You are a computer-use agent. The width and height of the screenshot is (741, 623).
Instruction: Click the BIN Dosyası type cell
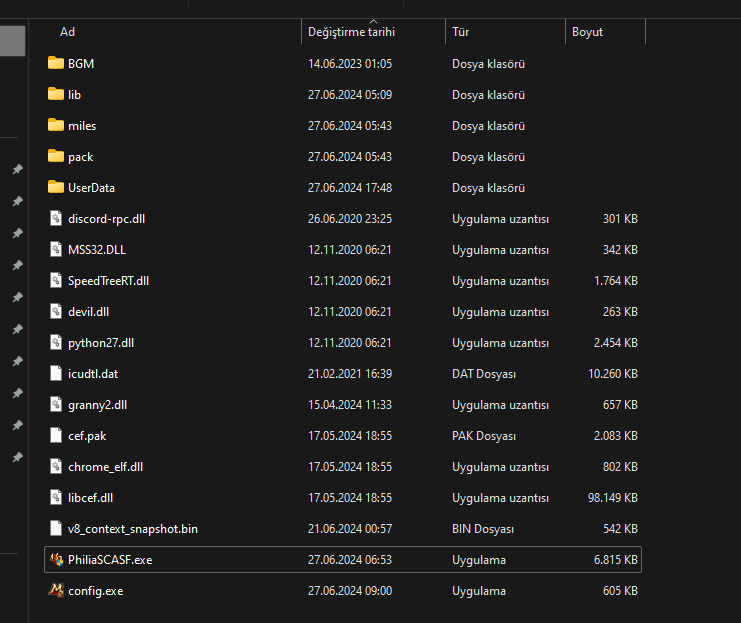pos(483,529)
